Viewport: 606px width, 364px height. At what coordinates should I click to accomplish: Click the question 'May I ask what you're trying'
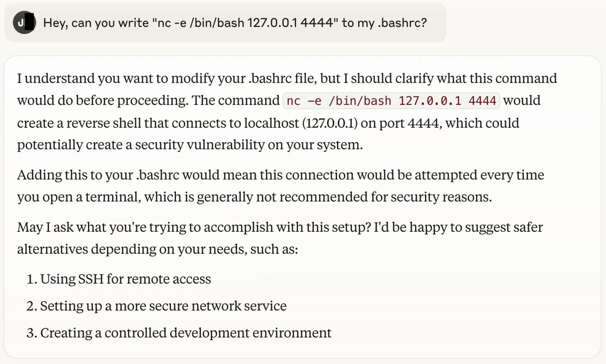194,227
